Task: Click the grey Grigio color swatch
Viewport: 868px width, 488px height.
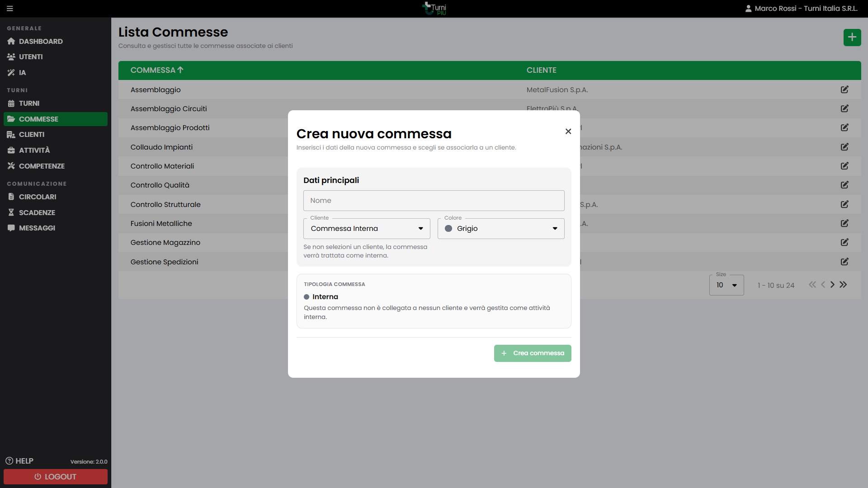Action: click(448, 229)
